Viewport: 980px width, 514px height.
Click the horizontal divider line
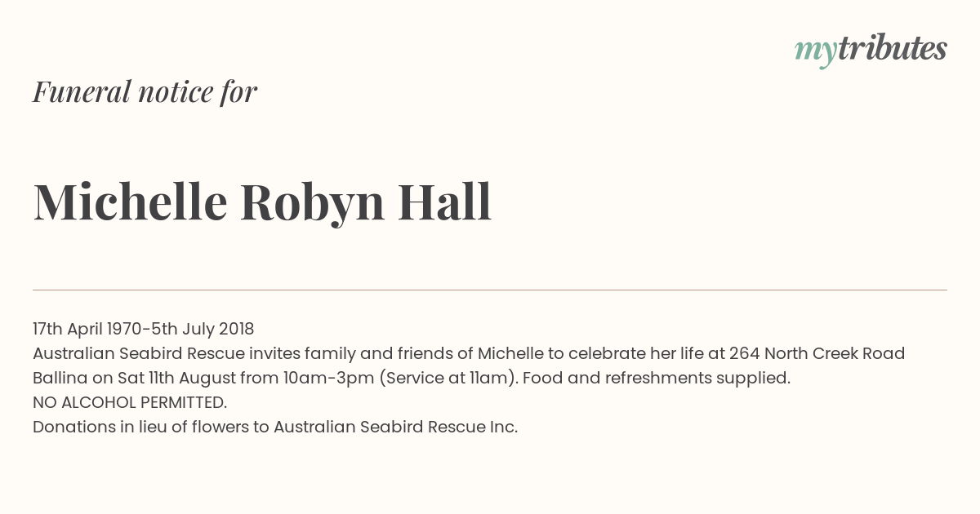point(490,290)
